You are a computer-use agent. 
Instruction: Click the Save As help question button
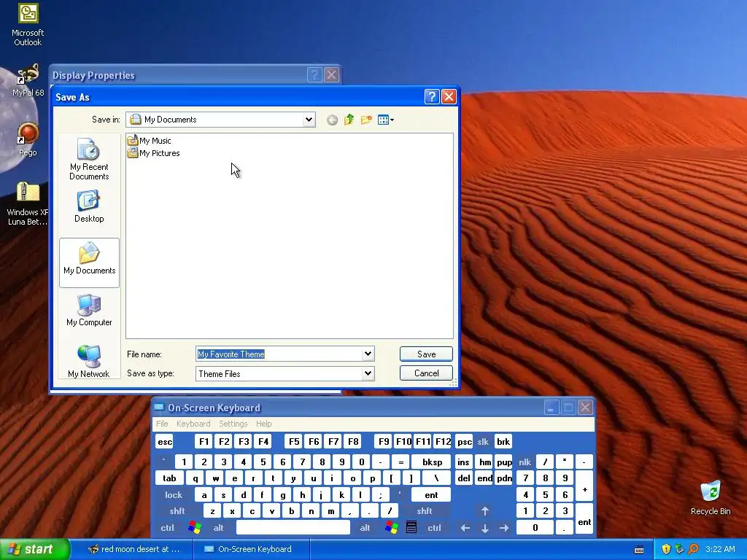(431, 97)
